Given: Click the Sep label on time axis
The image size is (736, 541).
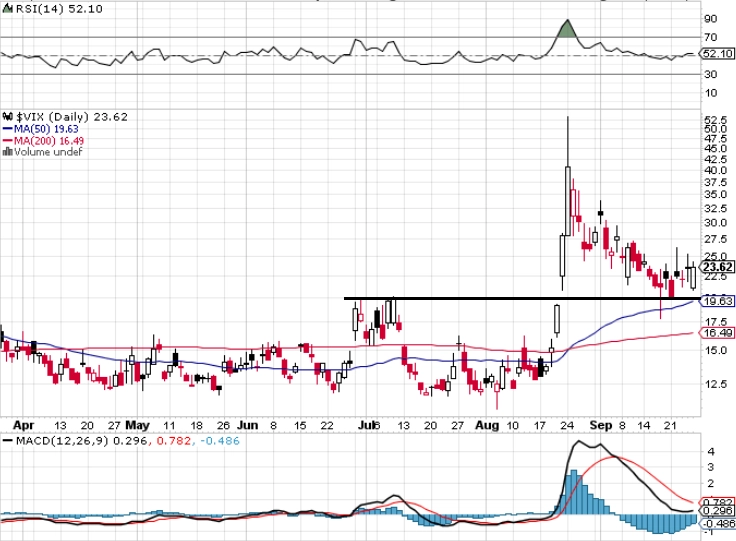Looking at the screenshot, I should [600, 425].
